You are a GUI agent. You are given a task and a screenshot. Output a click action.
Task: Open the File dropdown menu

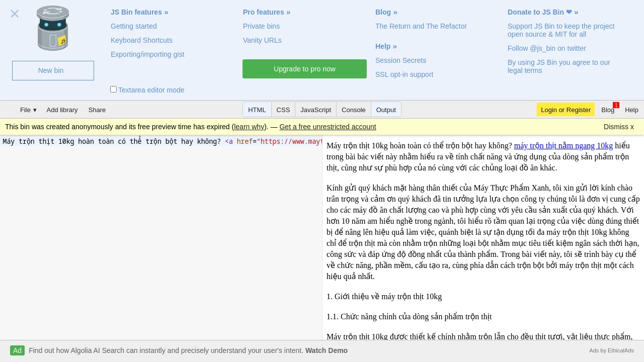point(28,110)
